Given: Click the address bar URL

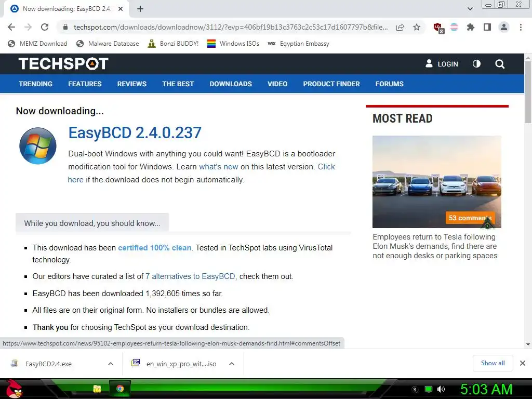Looking at the screenshot, I should coord(231,27).
